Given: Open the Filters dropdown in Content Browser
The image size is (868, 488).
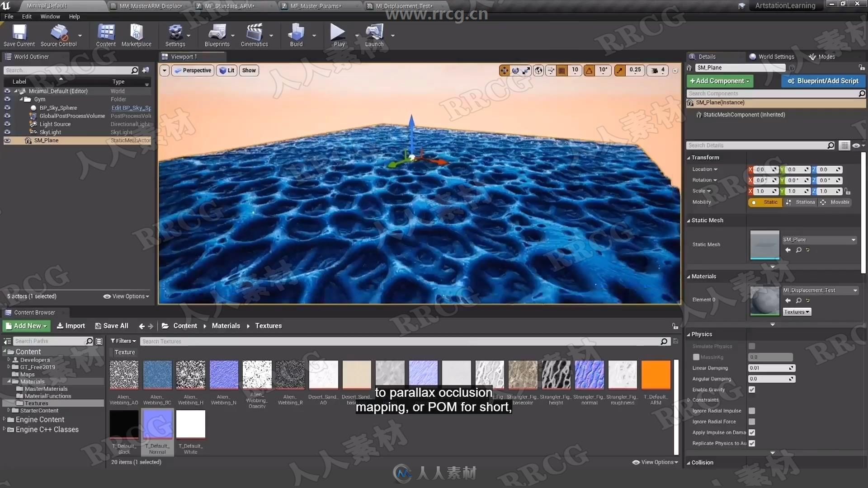Looking at the screenshot, I should pos(123,341).
